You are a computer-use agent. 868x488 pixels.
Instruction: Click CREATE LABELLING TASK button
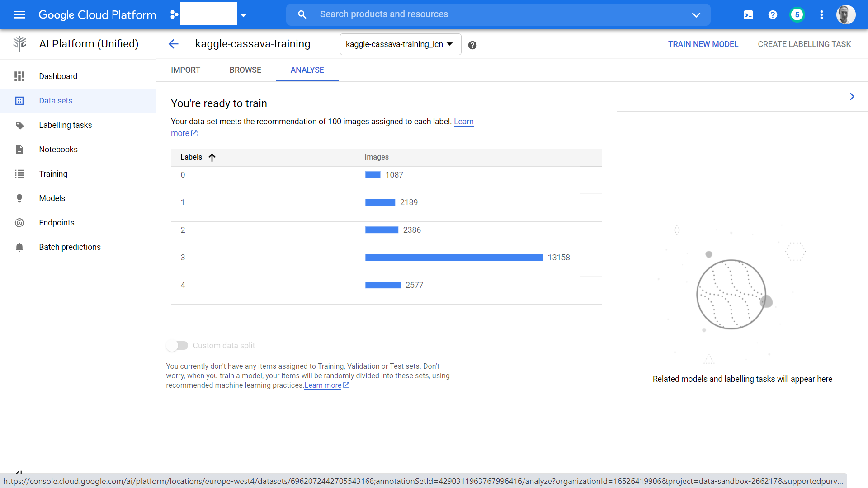tap(804, 44)
